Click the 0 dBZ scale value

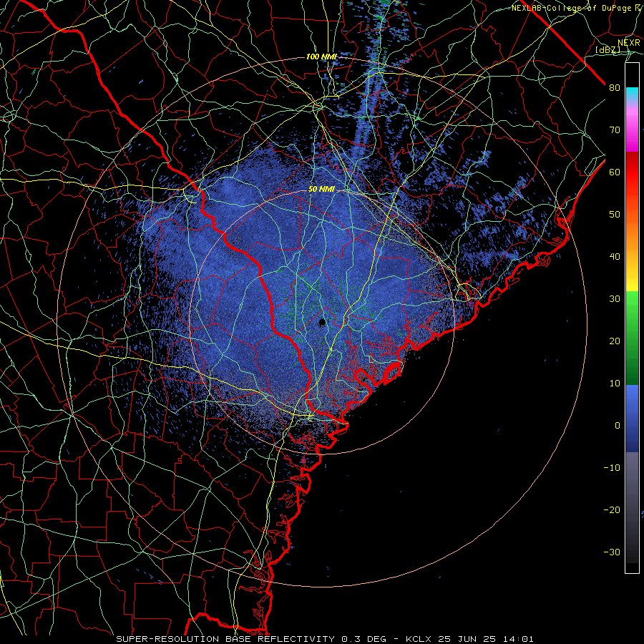point(618,426)
